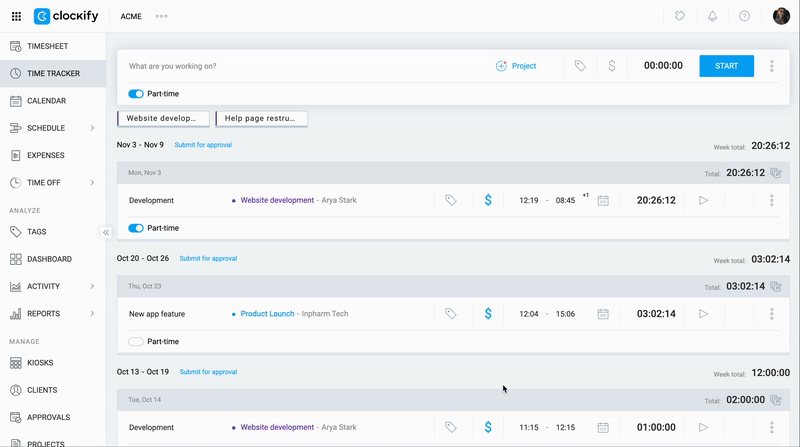Resume timer for the New app feature entry
This screenshot has width=800, height=447.
703,314
